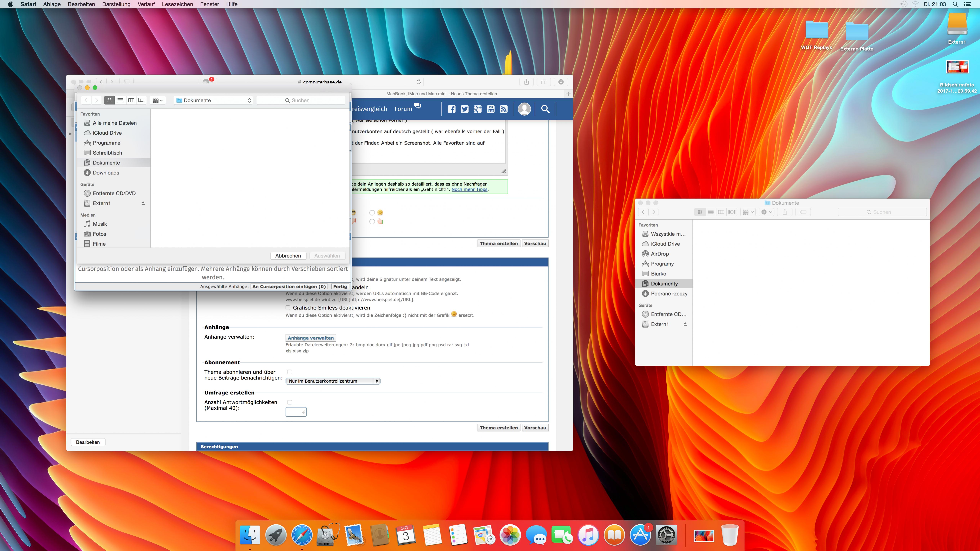Open System Preferences from the Dock
This screenshot has width=980, height=551.
point(666,535)
